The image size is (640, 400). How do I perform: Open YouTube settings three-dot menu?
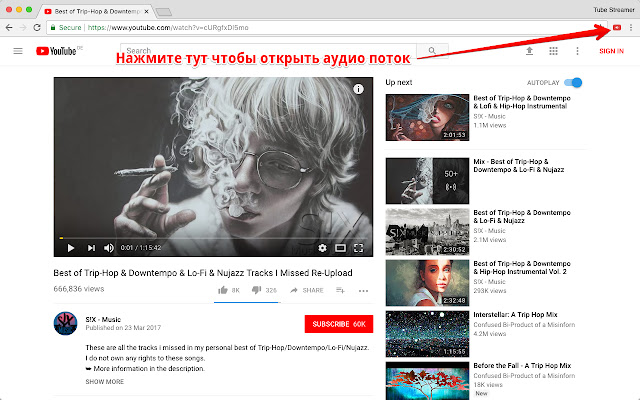(577, 51)
